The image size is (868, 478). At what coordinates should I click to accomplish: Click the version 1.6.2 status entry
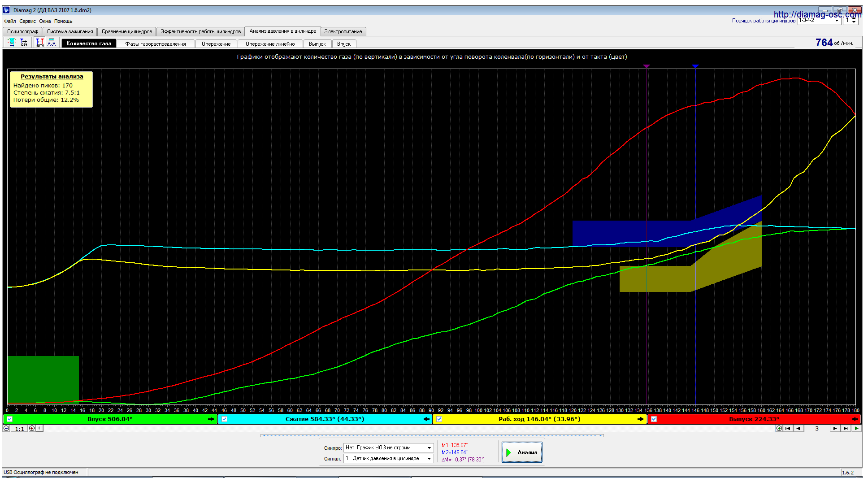(848, 472)
